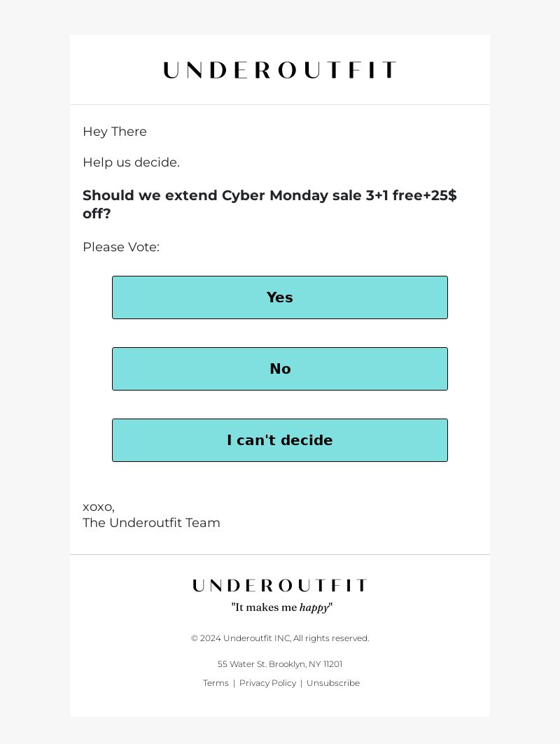Vote Yes to extend the sale
The image size is (560, 744).
coord(280,297)
